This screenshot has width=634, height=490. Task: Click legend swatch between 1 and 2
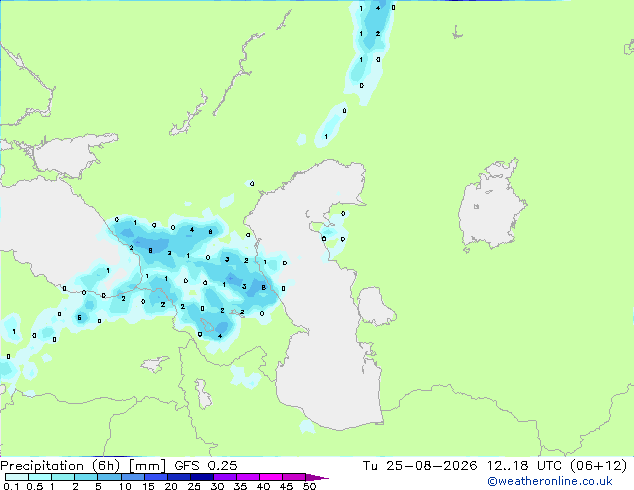click(x=63, y=477)
